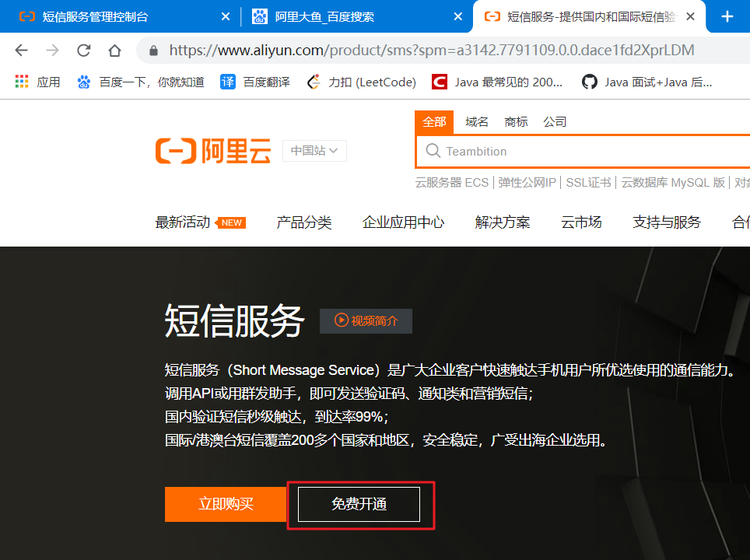Screen dimensions: 750x560
Task: Reload the current page
Action: 84,51
